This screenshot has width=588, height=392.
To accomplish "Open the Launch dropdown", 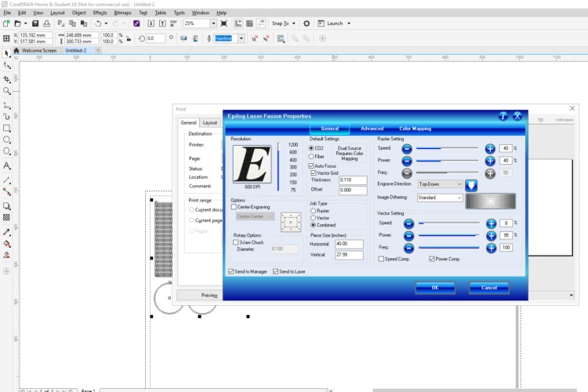I will pos(334,24).
